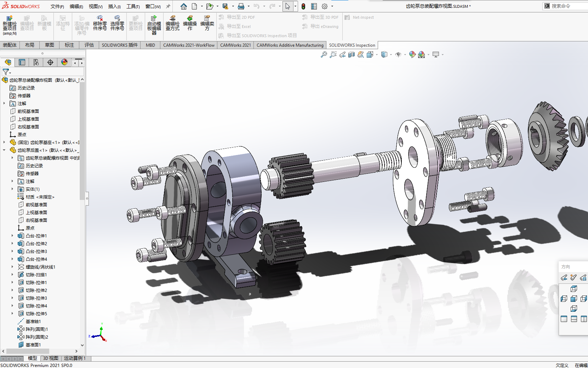
Task: Activate the Zoom to Area tool
Action: [x=333, y=54]
